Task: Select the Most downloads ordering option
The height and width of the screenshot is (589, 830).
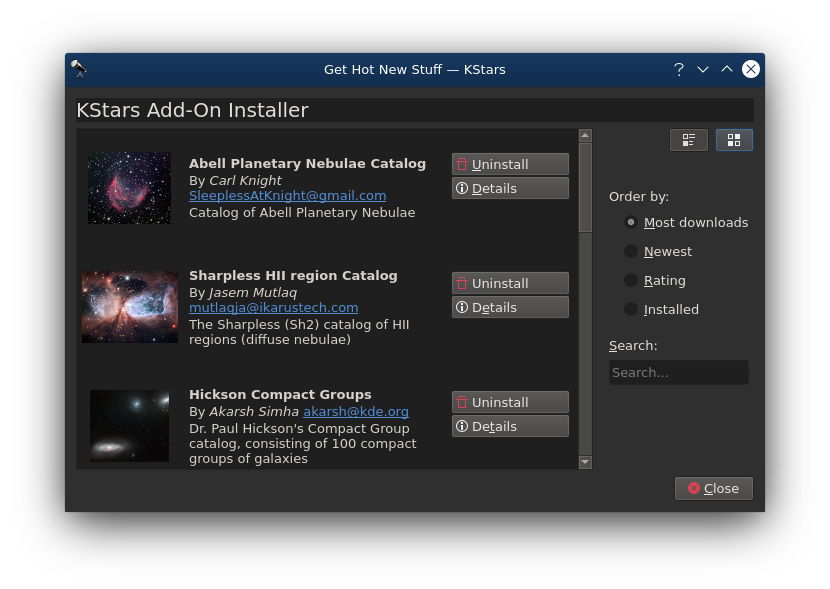Action: click(687, 222)
